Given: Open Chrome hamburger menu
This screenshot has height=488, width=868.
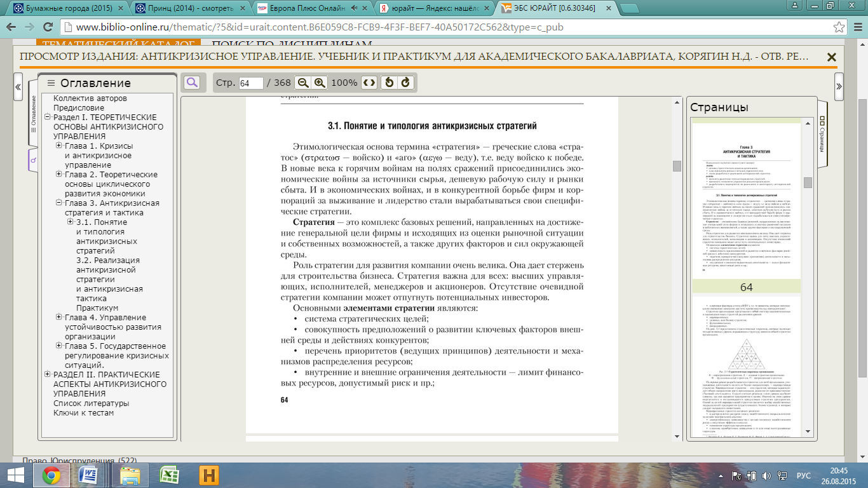Looking at the screenshot, I should [x=857, y=28].
